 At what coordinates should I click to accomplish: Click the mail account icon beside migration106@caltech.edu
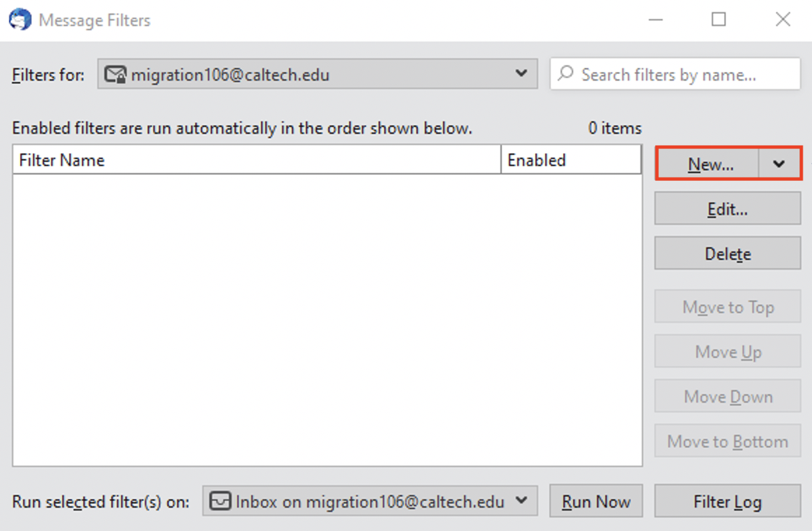pyautogui.click(x=116, y=75)
